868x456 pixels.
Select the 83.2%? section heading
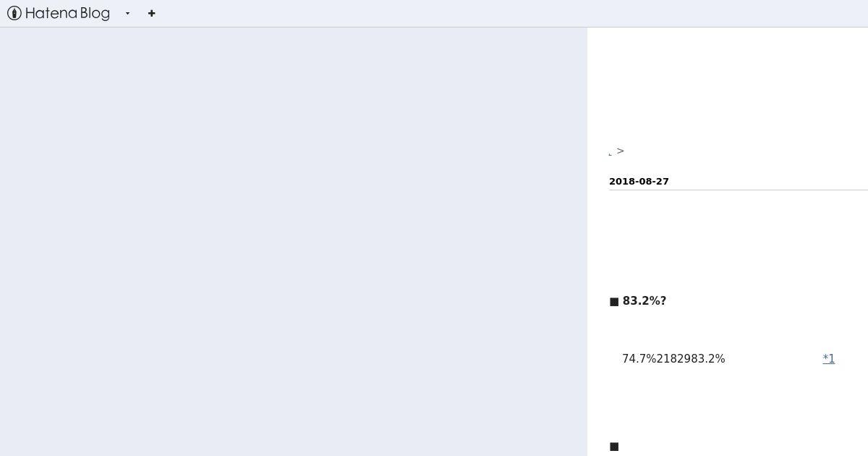[x=644, y=300]
